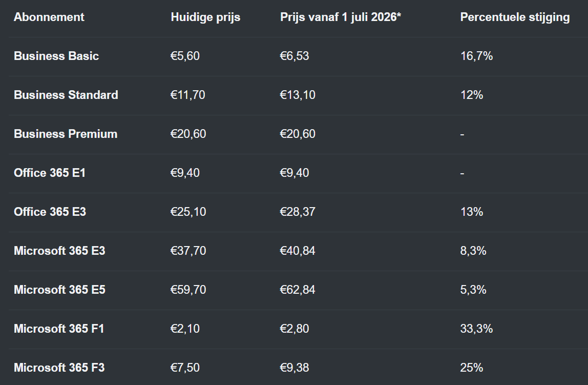Image resolution: width=588 pixels, height=385 pixels.
Task: Click the 16,7% increase value
Action: 476,56
